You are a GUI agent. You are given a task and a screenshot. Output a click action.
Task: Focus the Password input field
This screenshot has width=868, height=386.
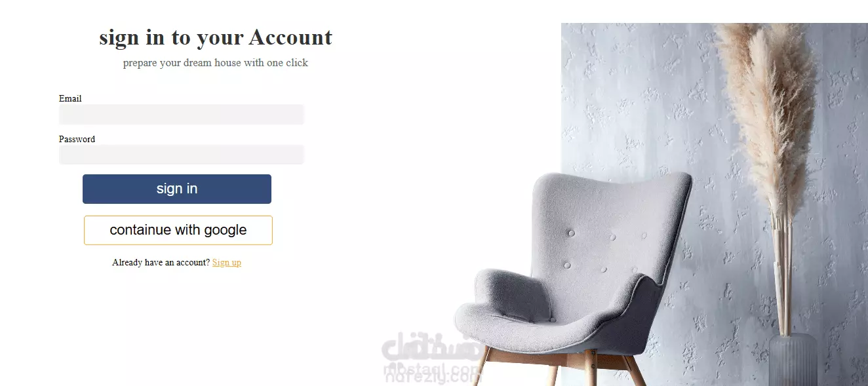click(x=182, y=155)
